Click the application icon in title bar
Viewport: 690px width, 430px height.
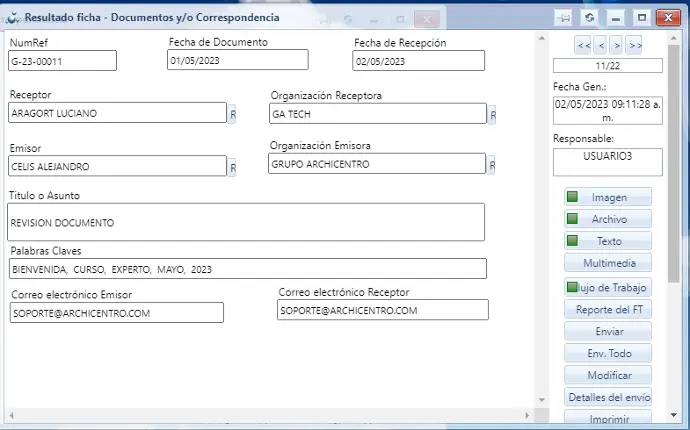point(13,18)
